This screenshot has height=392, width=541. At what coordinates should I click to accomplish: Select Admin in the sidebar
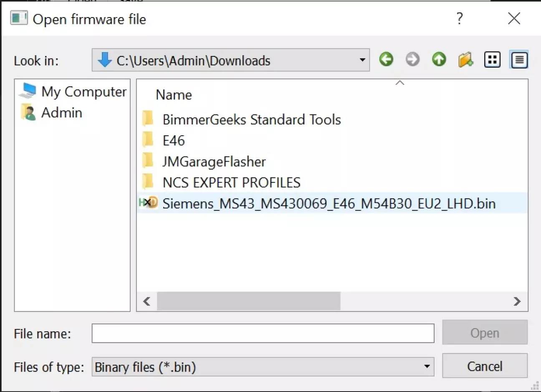tap(51, 112)
